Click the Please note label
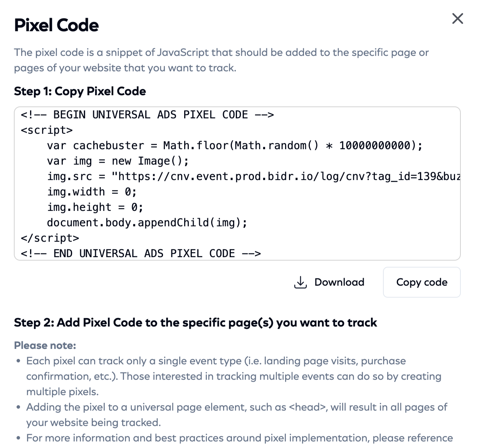The width and height of the screenshot is (477, 448). point(45,345)
